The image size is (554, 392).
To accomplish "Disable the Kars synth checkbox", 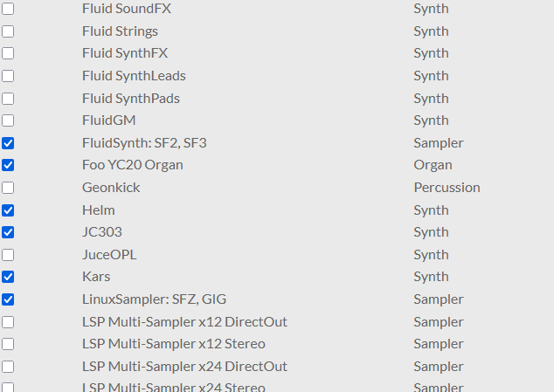I will 8,277.
